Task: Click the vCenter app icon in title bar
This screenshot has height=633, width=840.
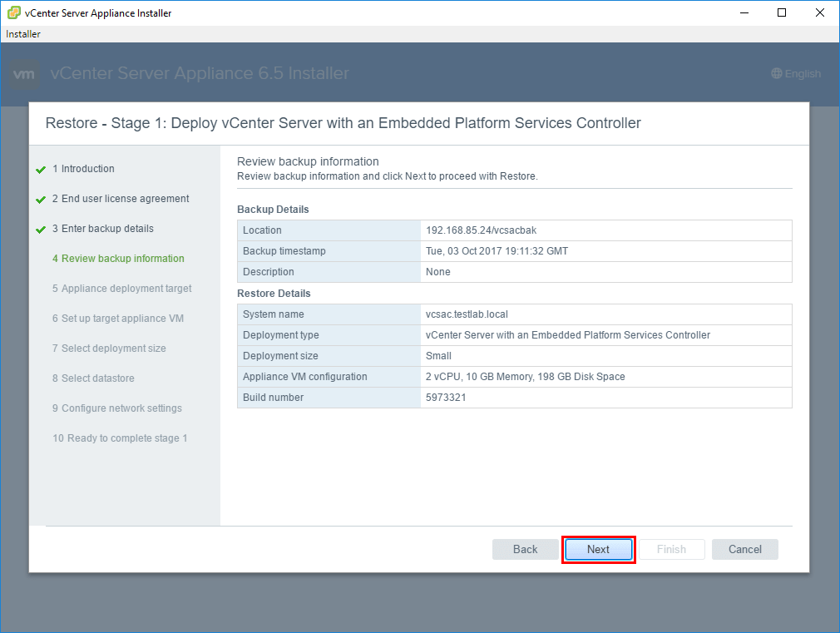Action: coord(14,12)
